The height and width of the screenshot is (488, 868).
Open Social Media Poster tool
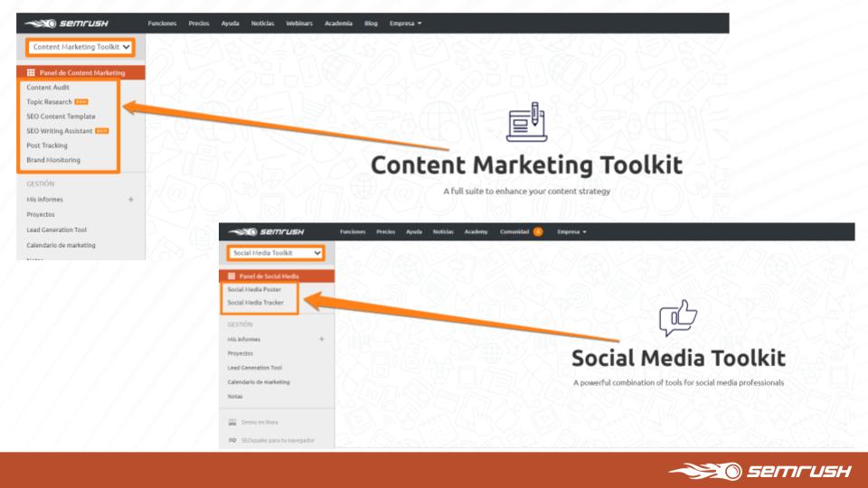(x=254, y=289)
